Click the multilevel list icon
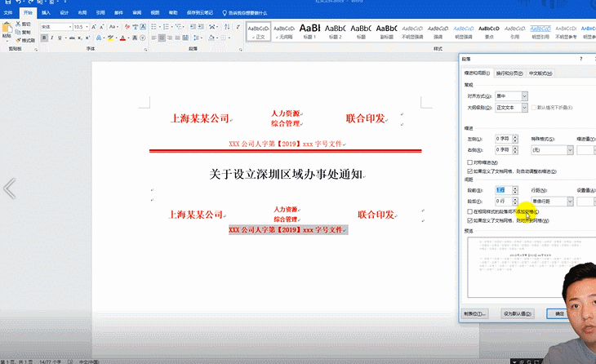 coord(178,27)
